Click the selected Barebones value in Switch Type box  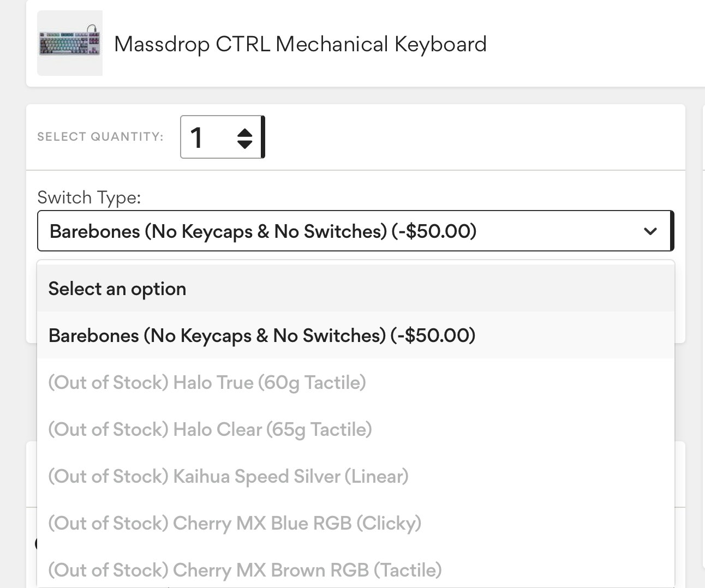tap(263, 231)
